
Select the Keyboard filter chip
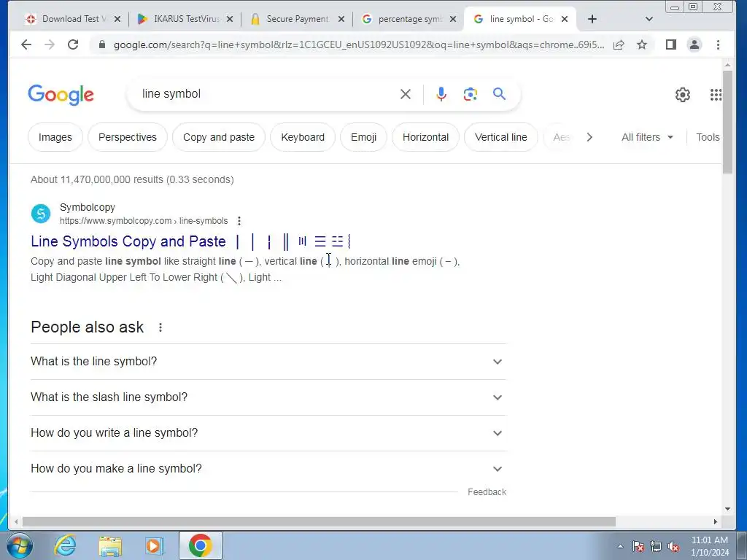click(x=303, y=137)
